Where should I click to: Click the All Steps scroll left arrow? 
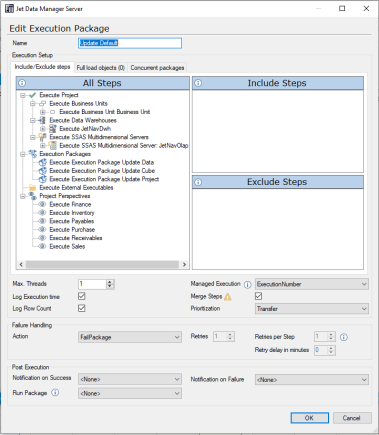tap(21, 264)
